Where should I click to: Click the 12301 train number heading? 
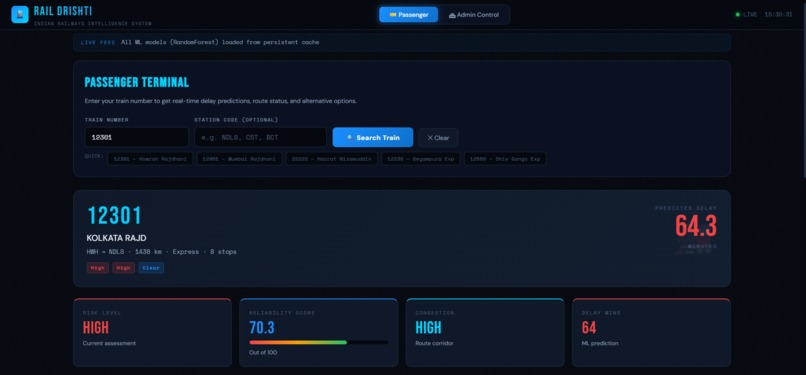coord(115,216)
